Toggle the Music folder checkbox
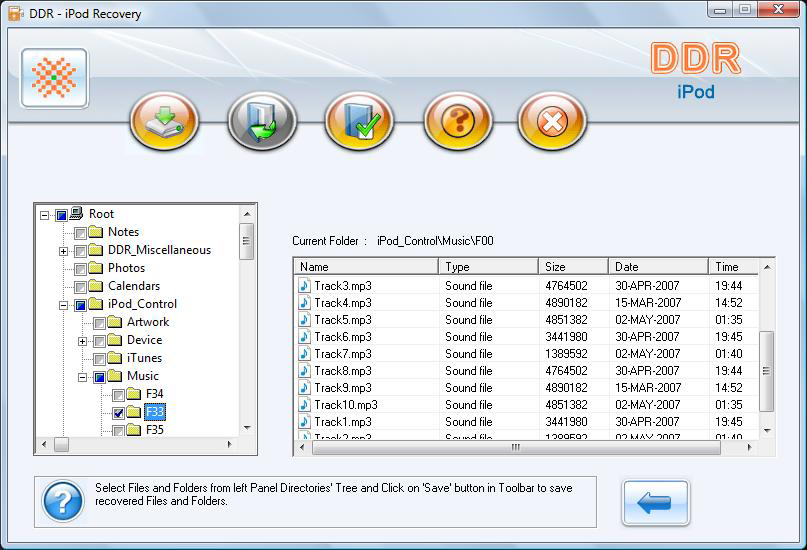 [x=99, y=378]
